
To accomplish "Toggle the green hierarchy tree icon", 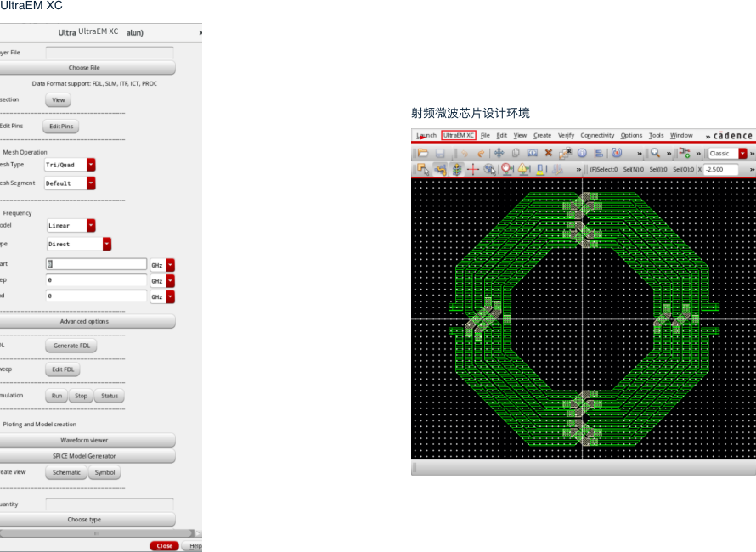I will 456,169.
